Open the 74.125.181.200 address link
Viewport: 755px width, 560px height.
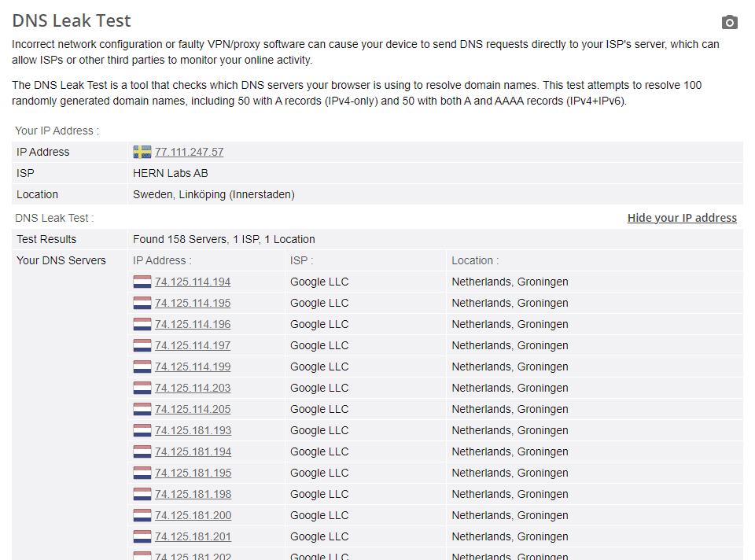(193, 515)
